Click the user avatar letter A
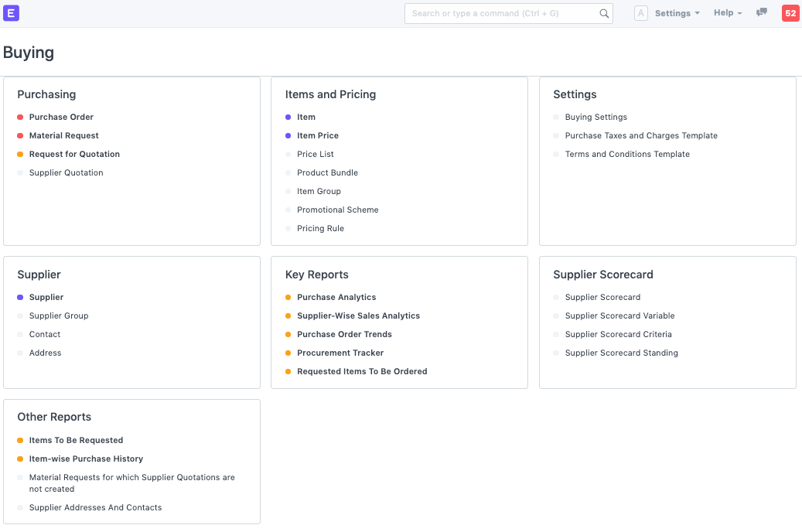Viewport: 802px width, 532px height. point(640,13)
